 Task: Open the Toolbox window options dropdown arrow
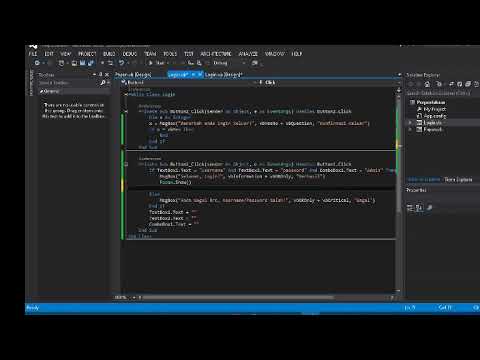pos(95,75)
